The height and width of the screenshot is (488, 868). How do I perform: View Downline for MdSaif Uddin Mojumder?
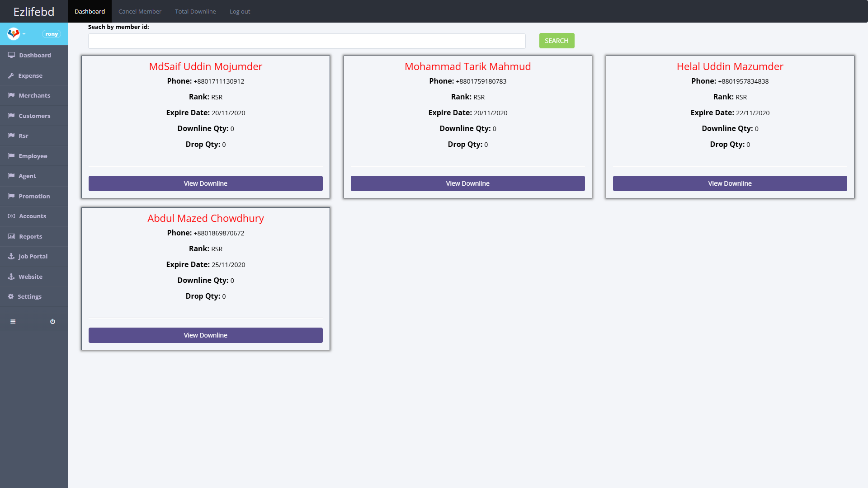coord(205,183)
